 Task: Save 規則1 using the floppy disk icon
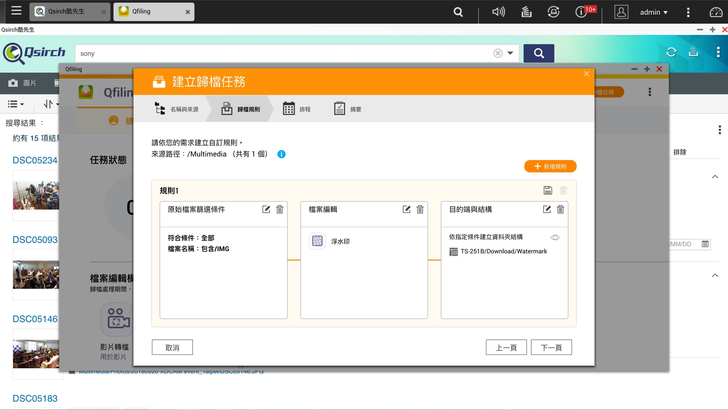[x=548, y=190]
